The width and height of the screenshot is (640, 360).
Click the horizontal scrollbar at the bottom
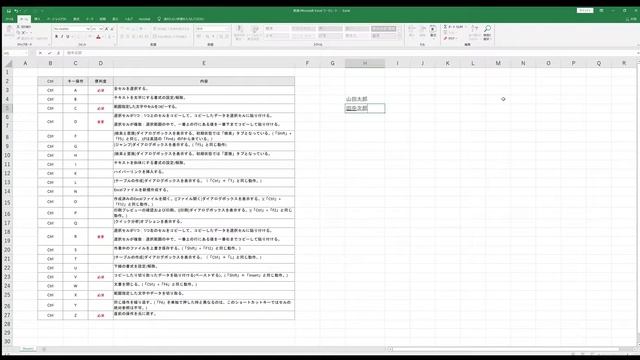(505, 349)
